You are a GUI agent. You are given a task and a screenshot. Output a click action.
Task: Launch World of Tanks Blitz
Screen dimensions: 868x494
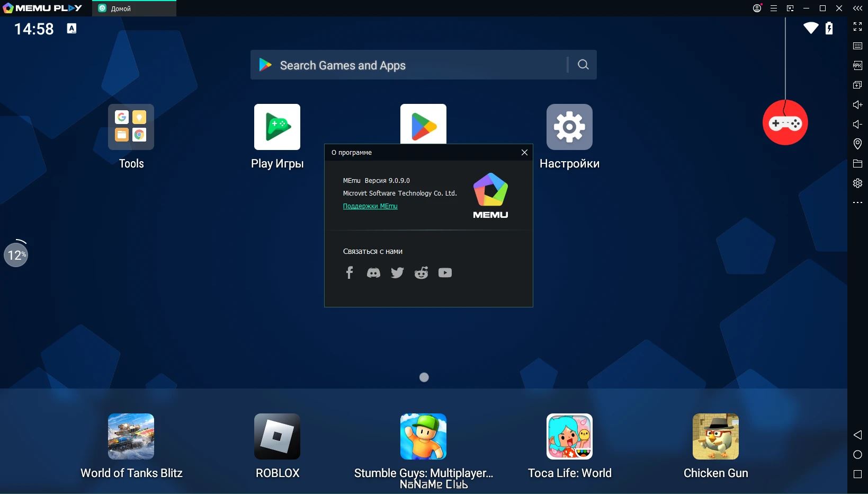click(x=131, y=436)
